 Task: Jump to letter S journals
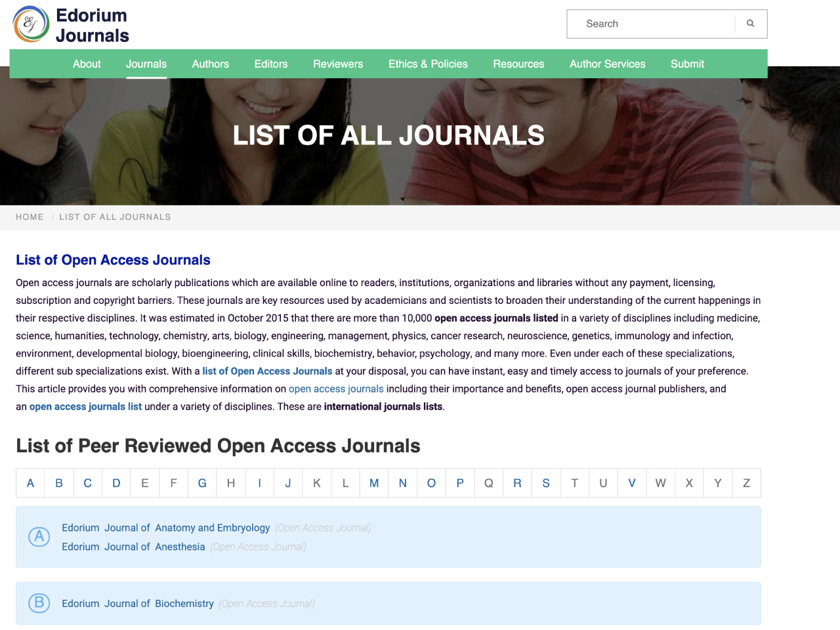pyautogui.click(x=546, y=483)
